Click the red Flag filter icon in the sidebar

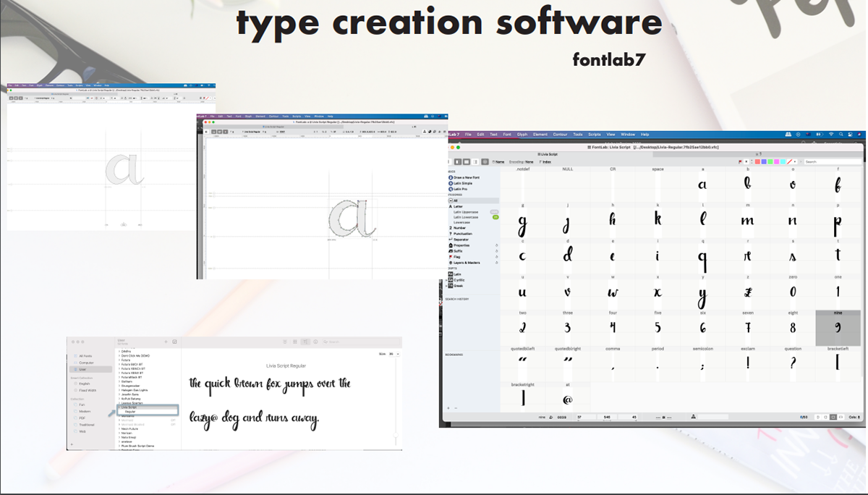451,257
